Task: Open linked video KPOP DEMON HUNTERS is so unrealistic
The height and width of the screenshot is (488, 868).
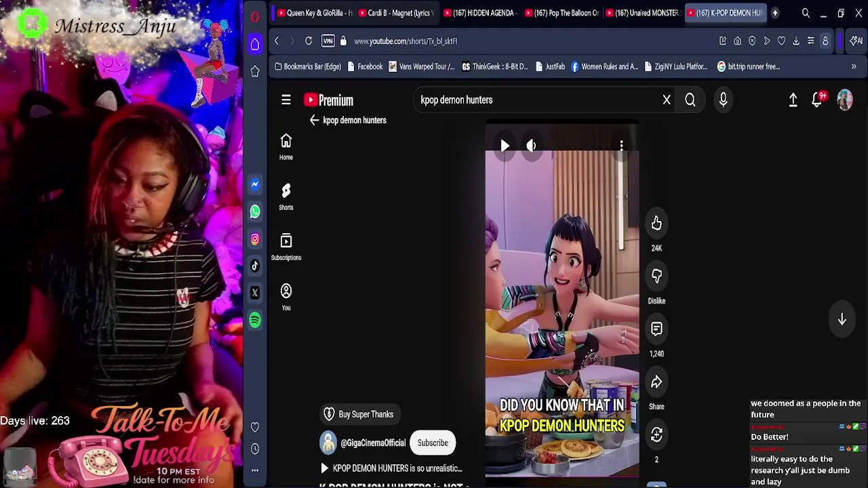Action: pyautogui.click(x=391, y=468)
